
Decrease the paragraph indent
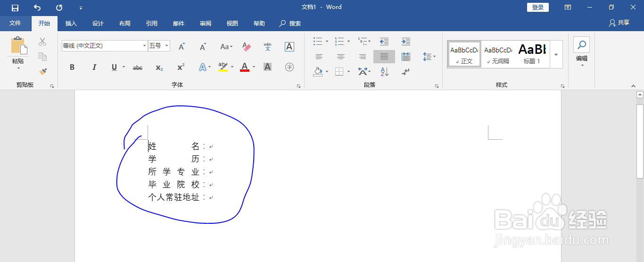click(384, 42)
